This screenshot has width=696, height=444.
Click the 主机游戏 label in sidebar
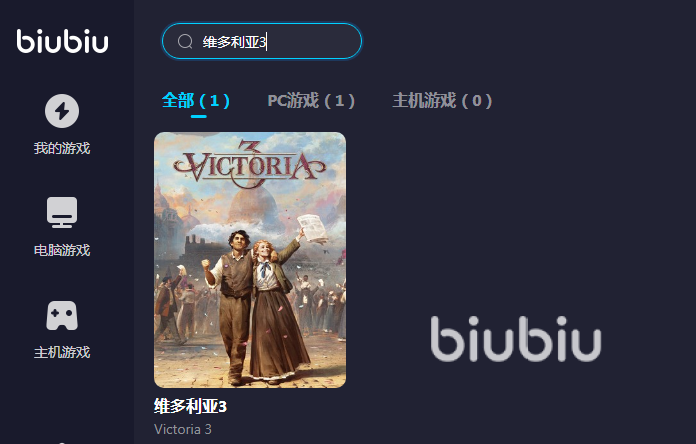[x=62, y=352]
